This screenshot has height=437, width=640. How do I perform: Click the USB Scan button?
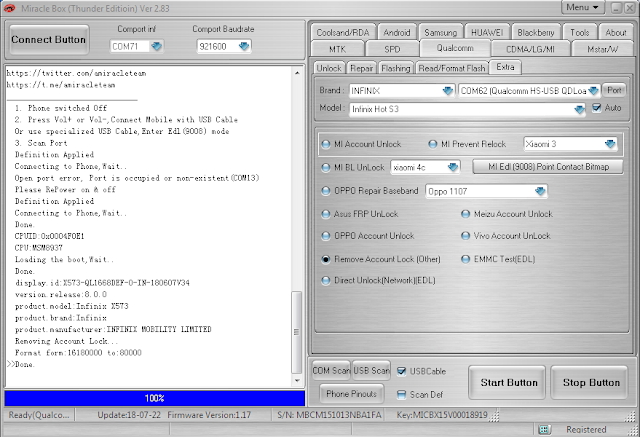371,370
